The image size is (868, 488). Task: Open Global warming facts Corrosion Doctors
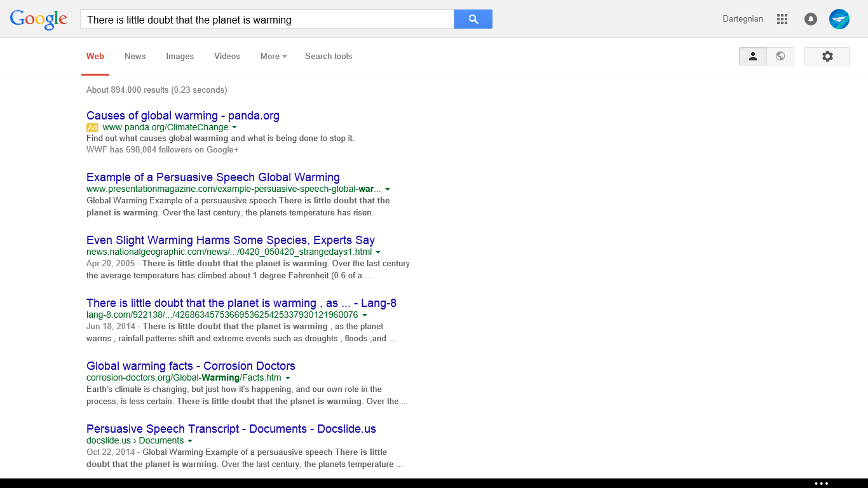(191, 366)
